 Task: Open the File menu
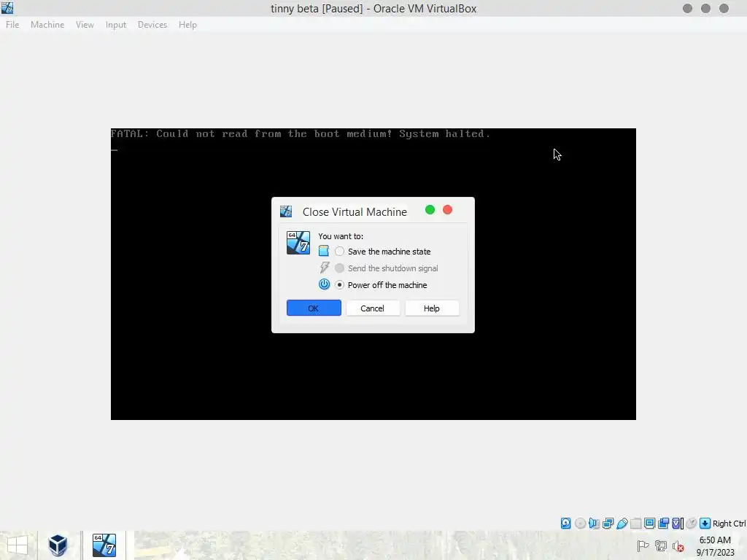coord(12,25)
